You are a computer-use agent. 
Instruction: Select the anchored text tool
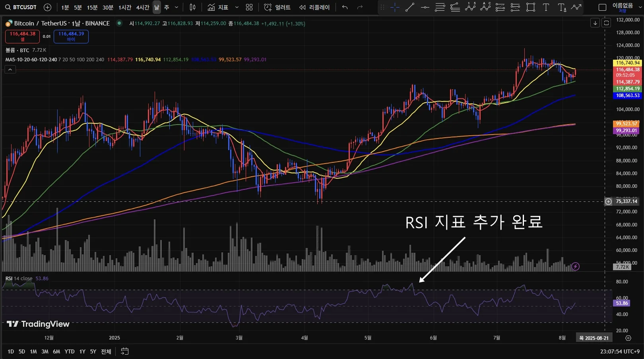562,7
